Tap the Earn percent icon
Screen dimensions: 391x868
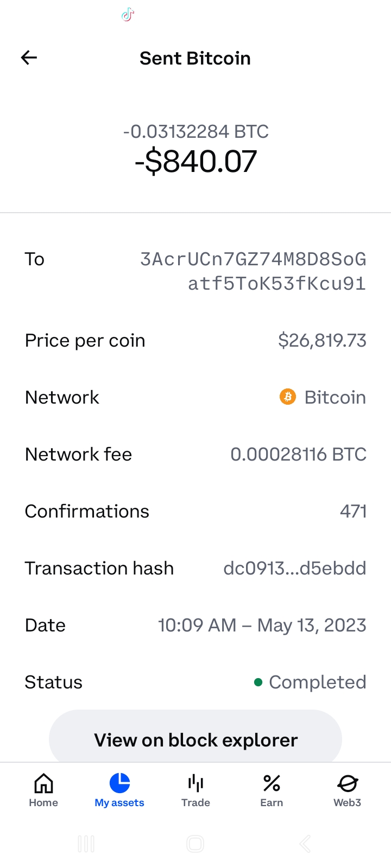point(272,783)
